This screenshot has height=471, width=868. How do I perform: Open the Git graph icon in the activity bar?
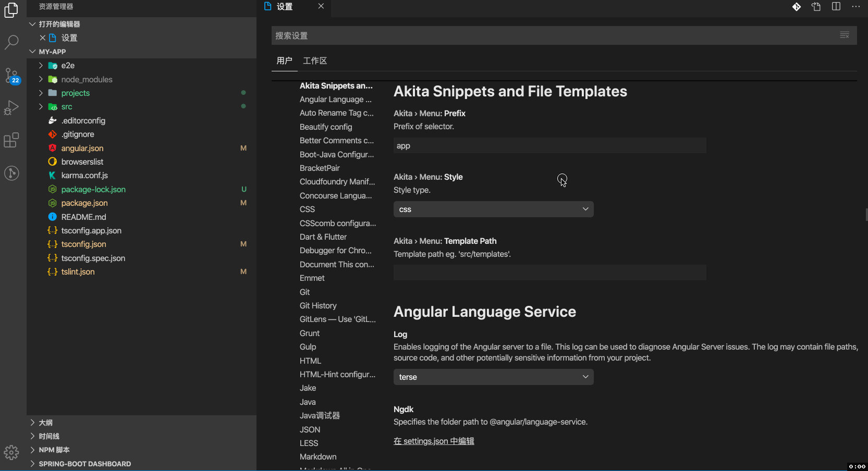[x=11, y=173]
